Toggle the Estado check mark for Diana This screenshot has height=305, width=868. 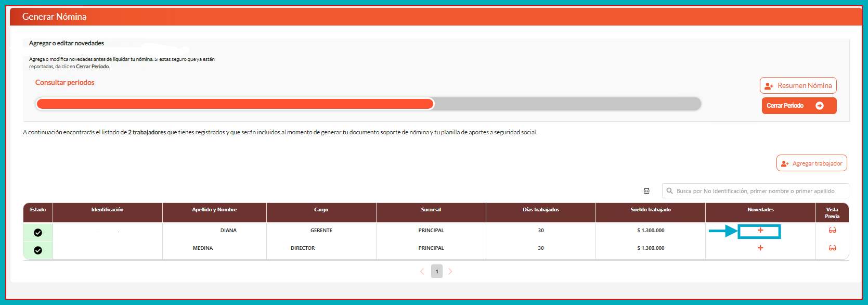tap(38, 233)
